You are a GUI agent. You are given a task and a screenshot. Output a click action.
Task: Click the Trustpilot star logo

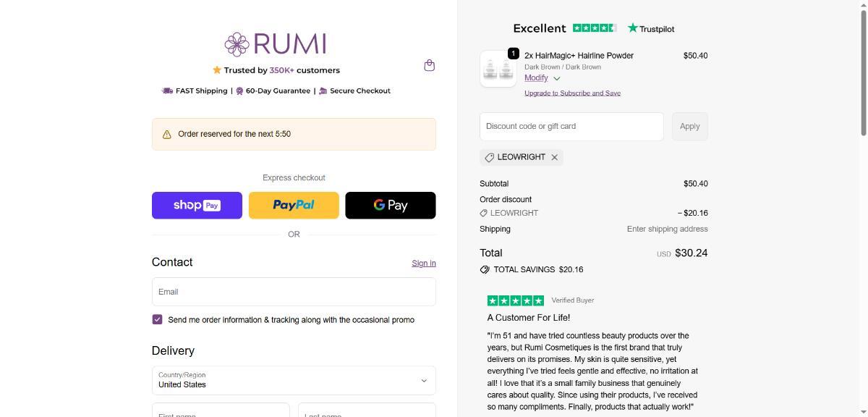[633, 28]
